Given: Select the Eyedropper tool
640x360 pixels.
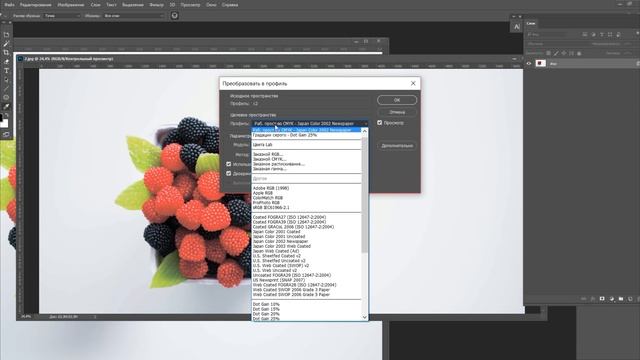Looking at the screenshot, I should (6, 107).
